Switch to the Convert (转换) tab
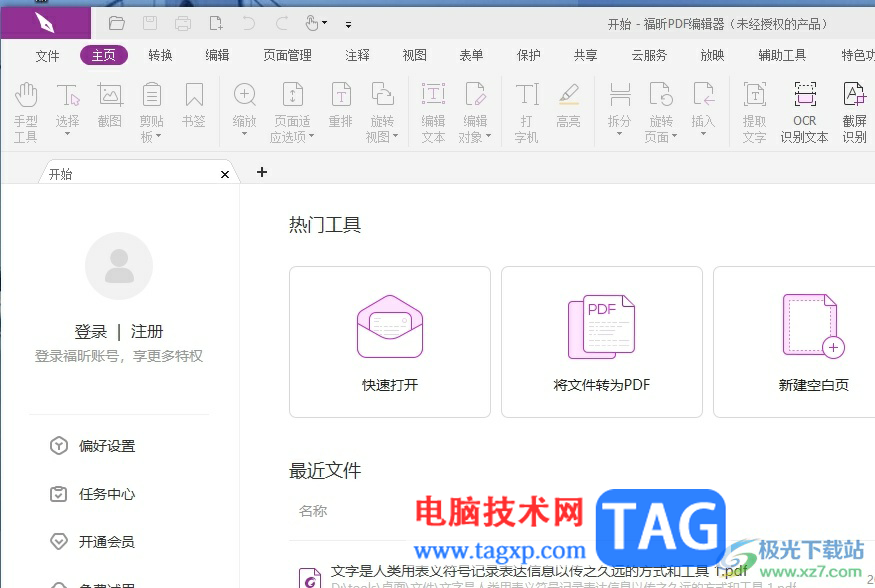This screenshot has height=588, width=875. coord(161,55)
